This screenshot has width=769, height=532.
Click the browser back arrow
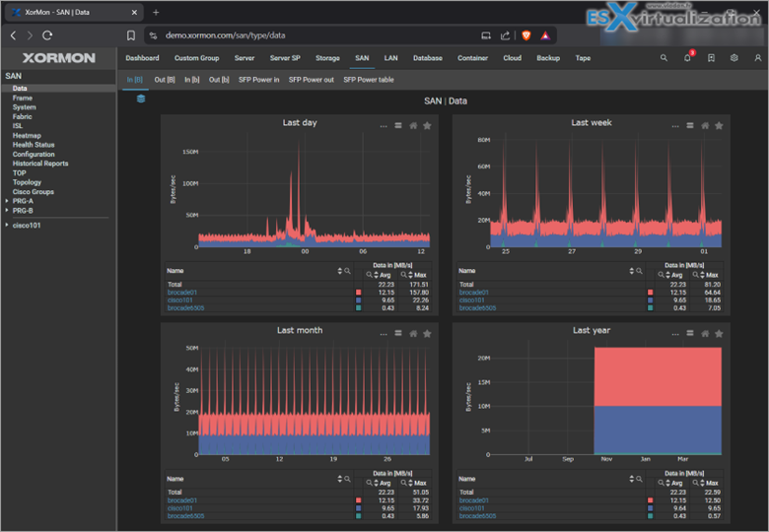point(13,35)
